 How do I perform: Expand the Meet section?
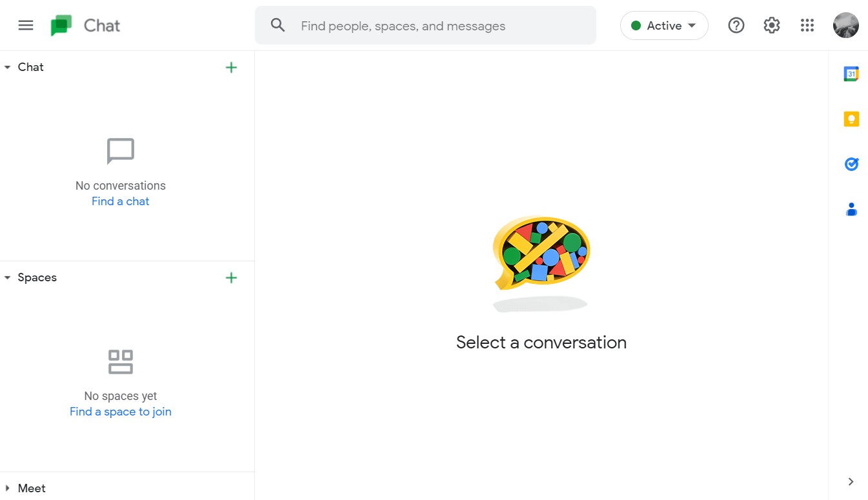pyautogui.click(x=7, y=488)
